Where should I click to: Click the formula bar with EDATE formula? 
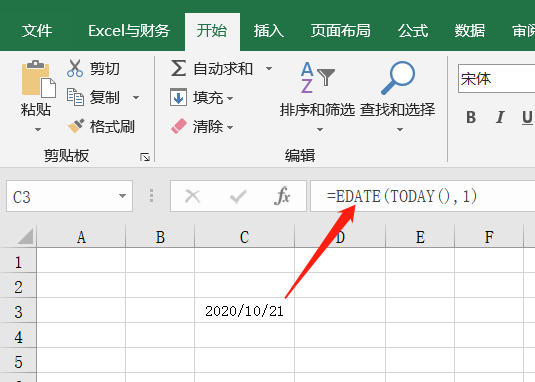[x=422, y=196]
